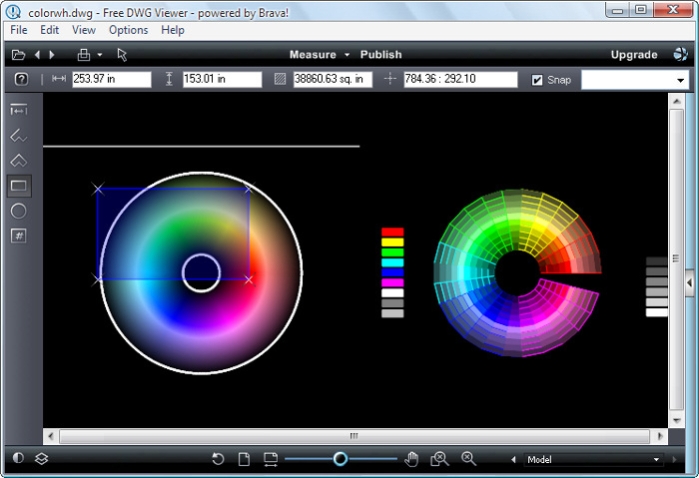The height and width of the screenshot is (478, 699).
Task: Click the Brava globe logo icon
Action: click(680, 54)
